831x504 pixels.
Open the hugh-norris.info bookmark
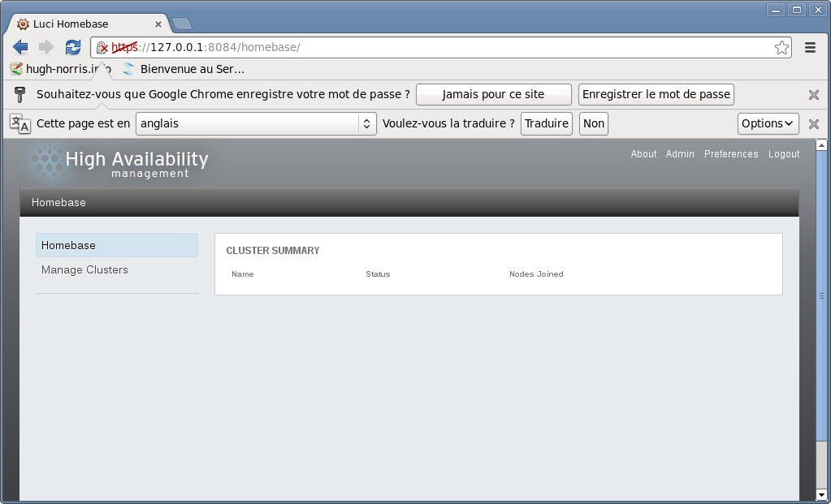click(x=60, y=69)
